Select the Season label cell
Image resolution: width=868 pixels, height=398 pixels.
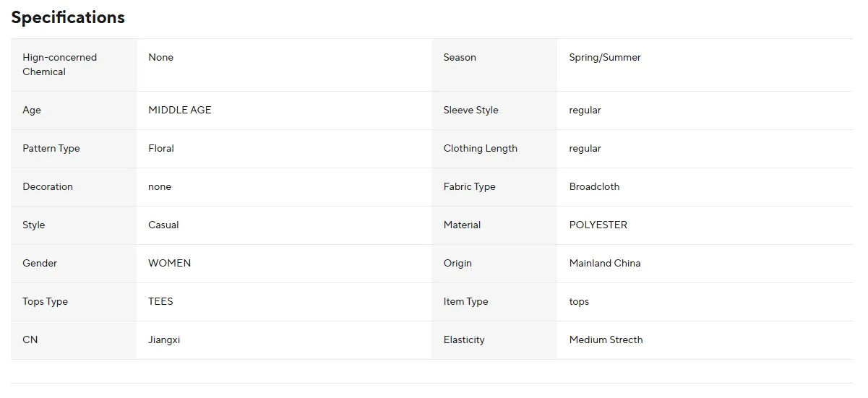(x=494, y=65)
